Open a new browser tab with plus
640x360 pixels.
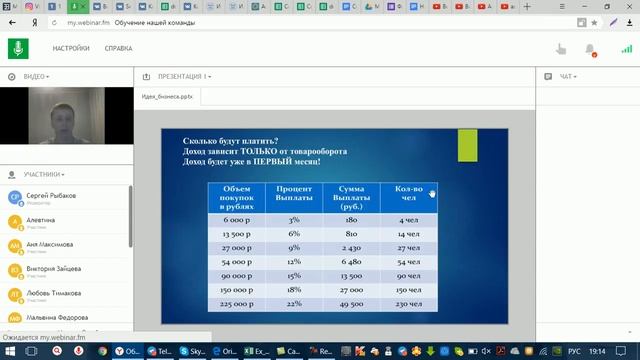point(527,7)
